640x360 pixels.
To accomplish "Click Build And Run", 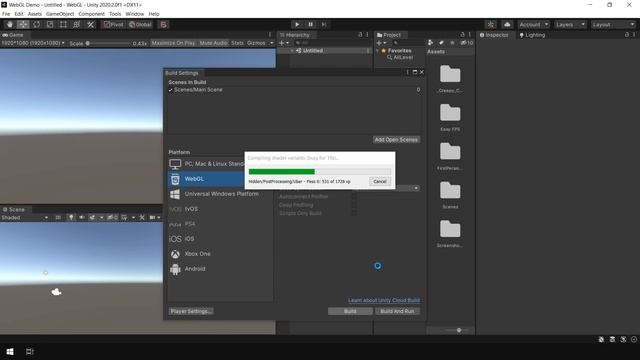I will tap(397, 311).
